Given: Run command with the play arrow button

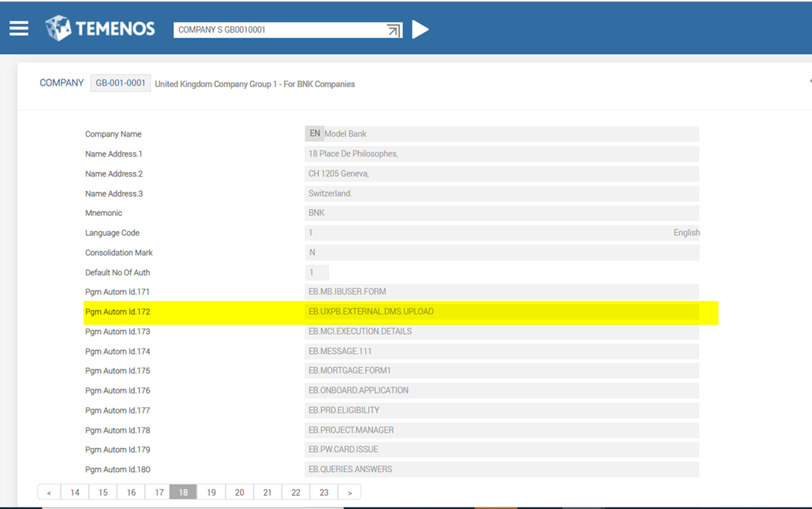Looking at the screenshot, I should click(x=421, y=29).
